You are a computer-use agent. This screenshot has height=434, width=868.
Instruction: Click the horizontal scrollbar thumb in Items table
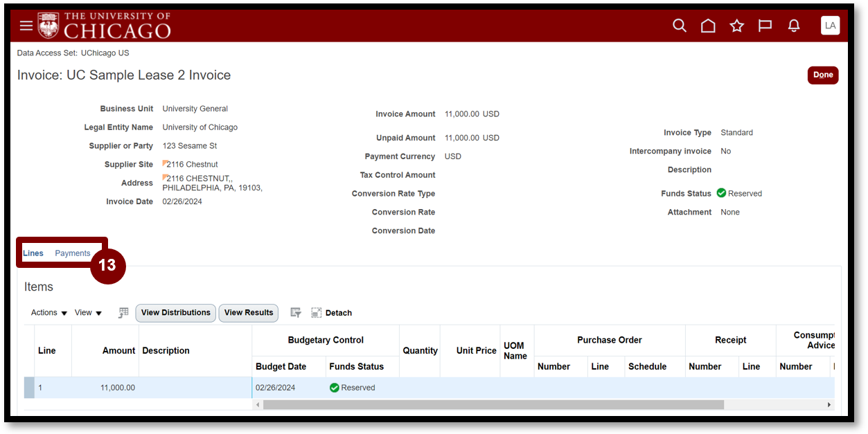tap(493, 404)
